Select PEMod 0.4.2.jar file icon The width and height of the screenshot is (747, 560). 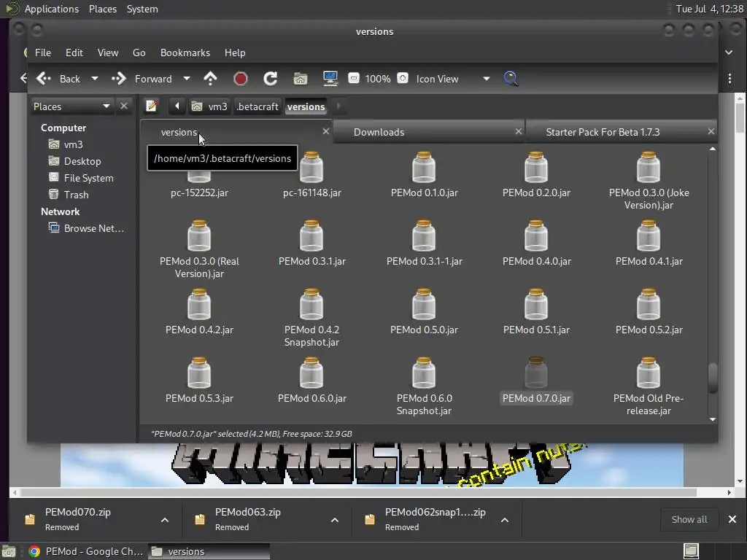[x=199, y=304]
